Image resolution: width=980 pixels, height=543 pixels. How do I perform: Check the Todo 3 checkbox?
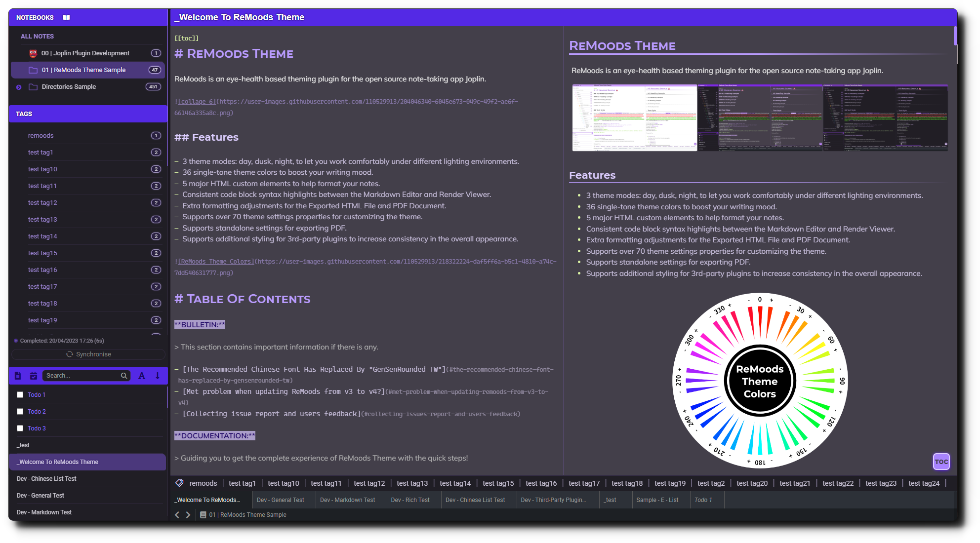[x=20, y=428]
